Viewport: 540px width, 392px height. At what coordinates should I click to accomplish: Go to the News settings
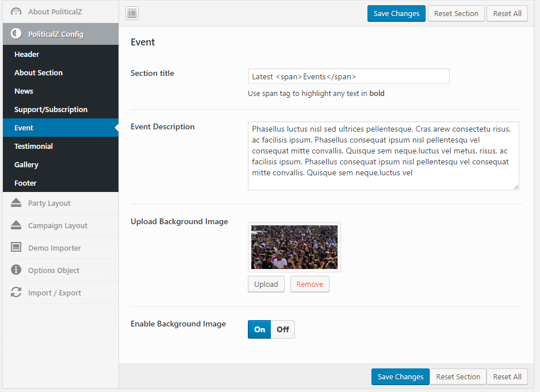point(60,91)
